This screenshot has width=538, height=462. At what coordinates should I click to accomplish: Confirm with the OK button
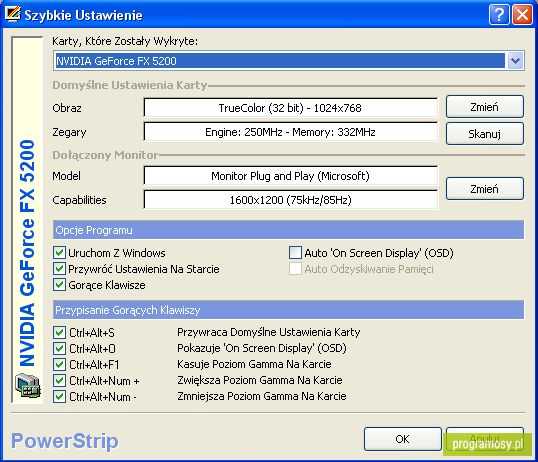click(x=402, y=439)
